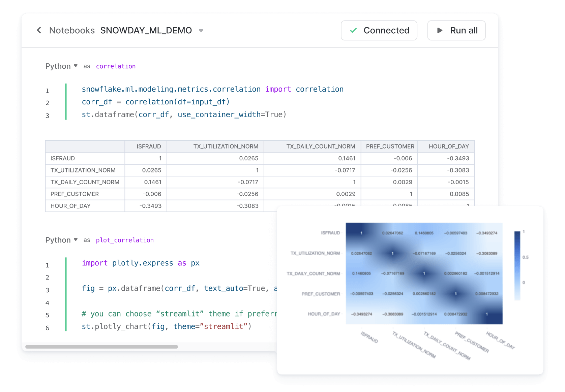
Task: Click the Run all play triangle icon
Action: pos(440,30)
